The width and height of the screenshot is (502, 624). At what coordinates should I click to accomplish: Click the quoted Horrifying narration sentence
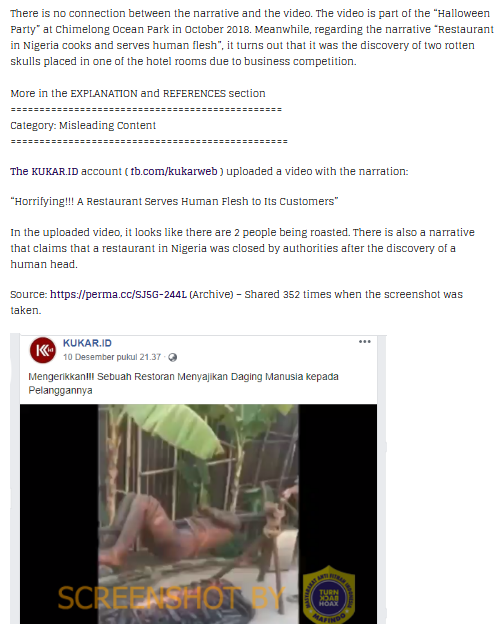point(174,202)
